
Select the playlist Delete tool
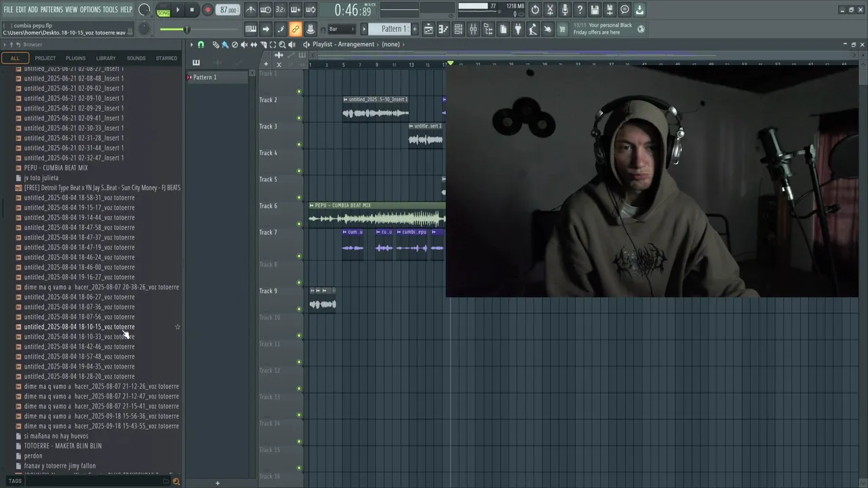(x=235, y=45)
